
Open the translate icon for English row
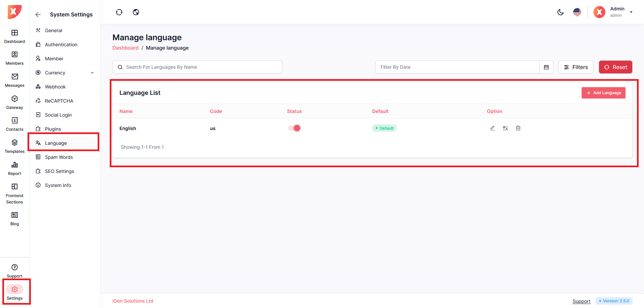(505, 128)
